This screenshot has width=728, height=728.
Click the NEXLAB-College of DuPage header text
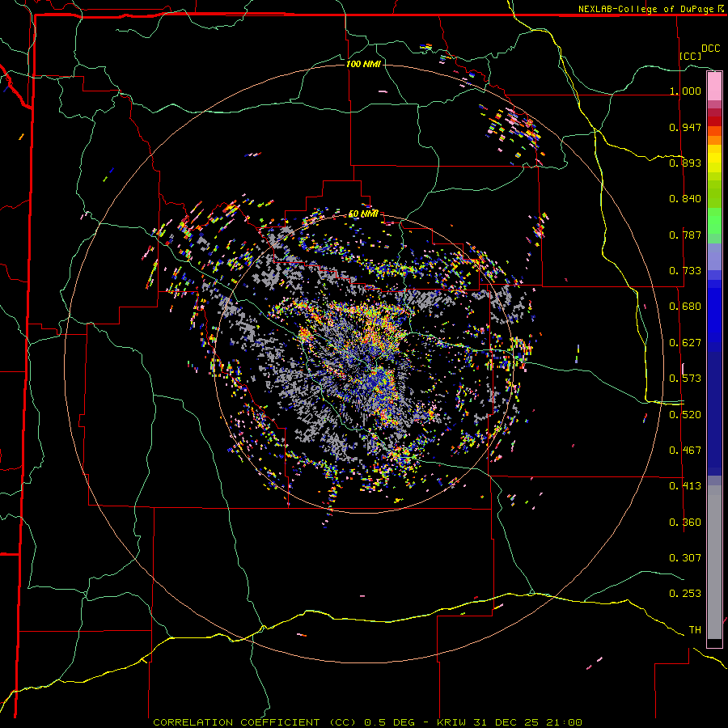coord(645,9)
